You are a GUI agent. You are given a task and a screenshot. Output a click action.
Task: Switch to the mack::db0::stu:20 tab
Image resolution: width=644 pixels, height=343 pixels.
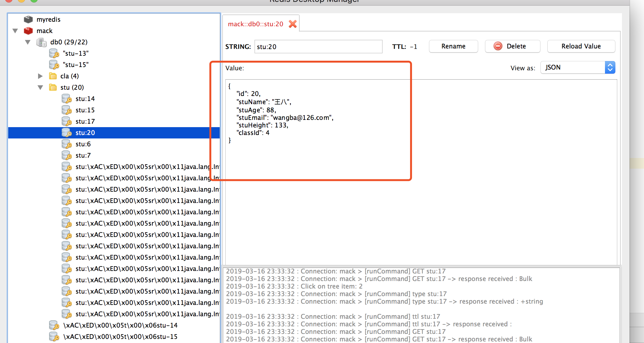[255, 24]
